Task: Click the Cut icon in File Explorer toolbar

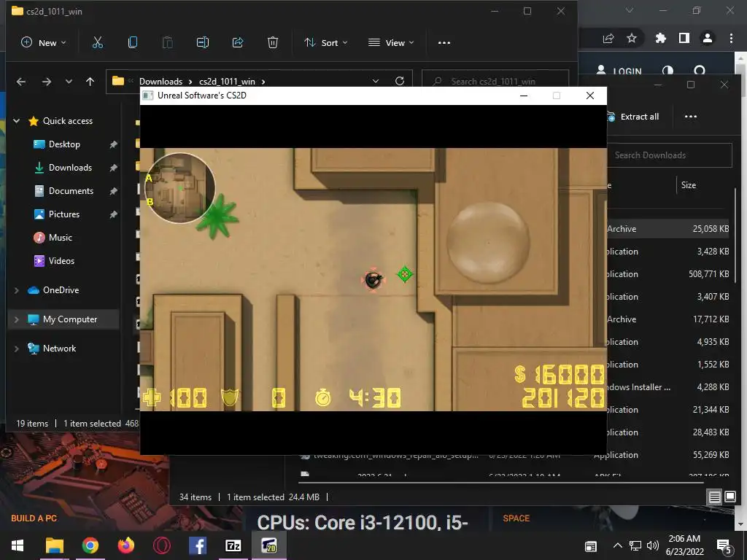Action: tap(98, 43)
